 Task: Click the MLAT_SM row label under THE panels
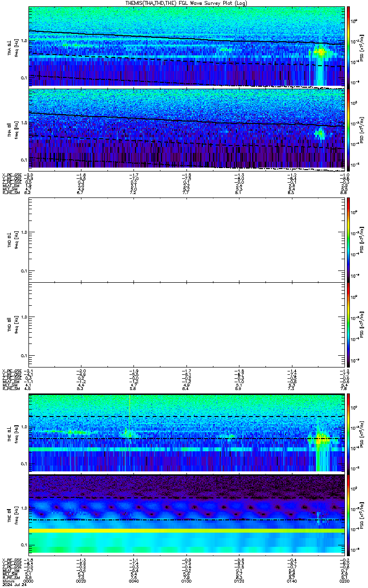10,571
